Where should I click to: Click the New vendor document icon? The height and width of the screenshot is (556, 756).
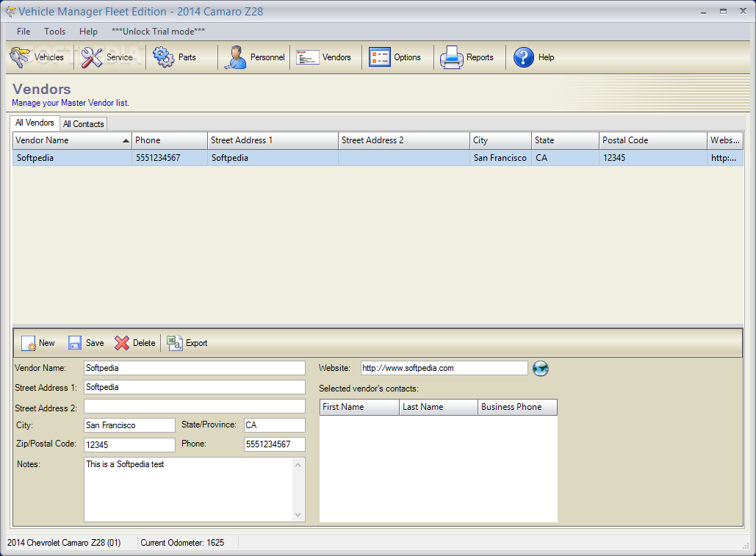point(29,343)
